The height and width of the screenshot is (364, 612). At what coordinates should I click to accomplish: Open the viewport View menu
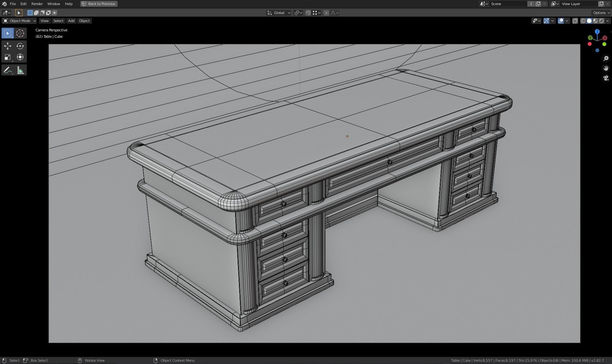(45, 21)
